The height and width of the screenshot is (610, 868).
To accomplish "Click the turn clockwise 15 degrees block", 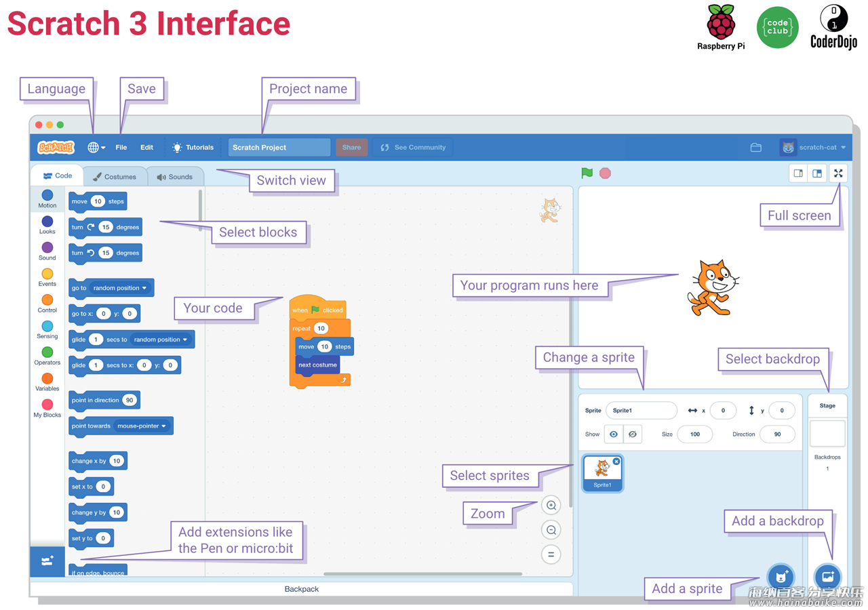I will coord(105,227).
